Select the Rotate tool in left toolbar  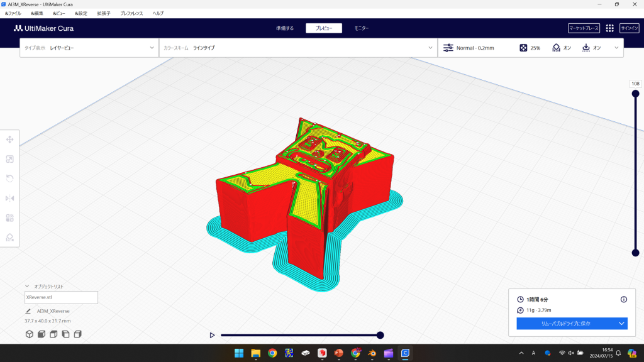(10, 178)
